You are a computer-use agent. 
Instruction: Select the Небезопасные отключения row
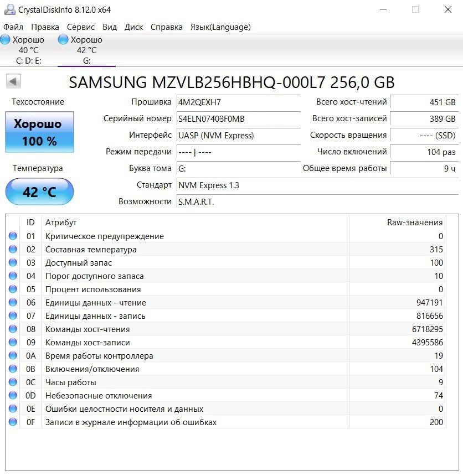tap(226, 395)
